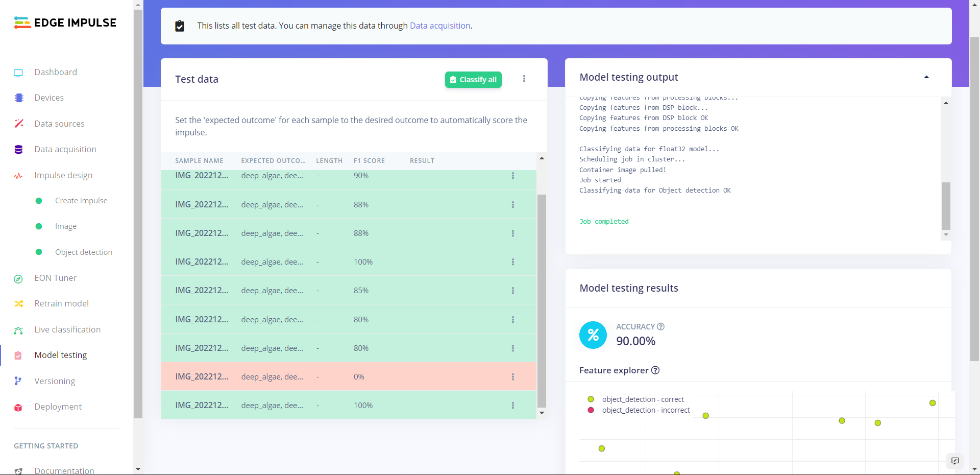Screen dimensions: 980x475
Task: Click the EON Tuner compass icon
Action: click(18, 278)
